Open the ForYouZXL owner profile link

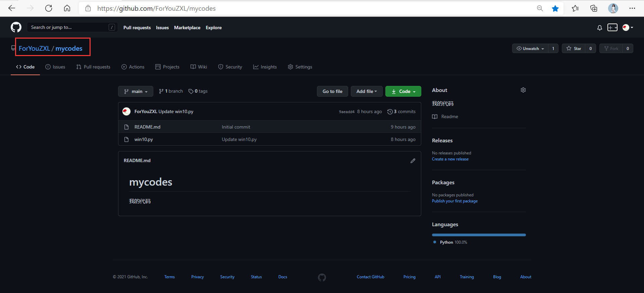(34, 48)
